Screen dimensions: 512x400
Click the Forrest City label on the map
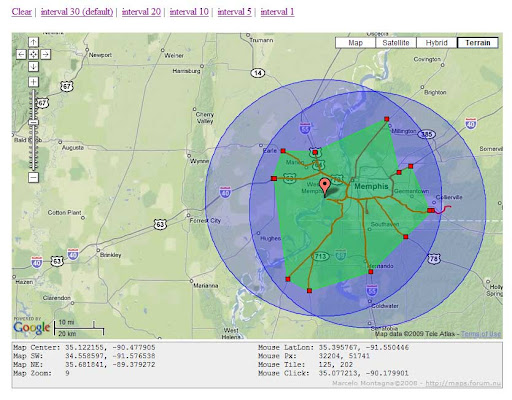tap(205, 221)
